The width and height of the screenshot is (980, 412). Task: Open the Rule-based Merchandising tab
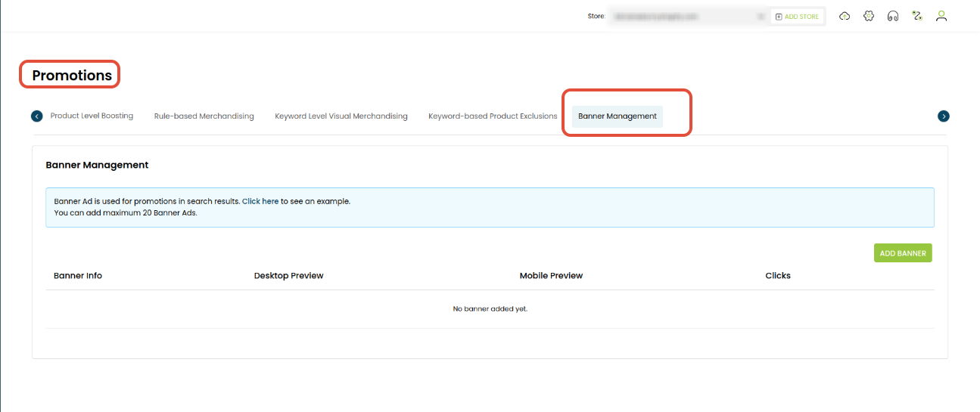click(x=204, y=116)
